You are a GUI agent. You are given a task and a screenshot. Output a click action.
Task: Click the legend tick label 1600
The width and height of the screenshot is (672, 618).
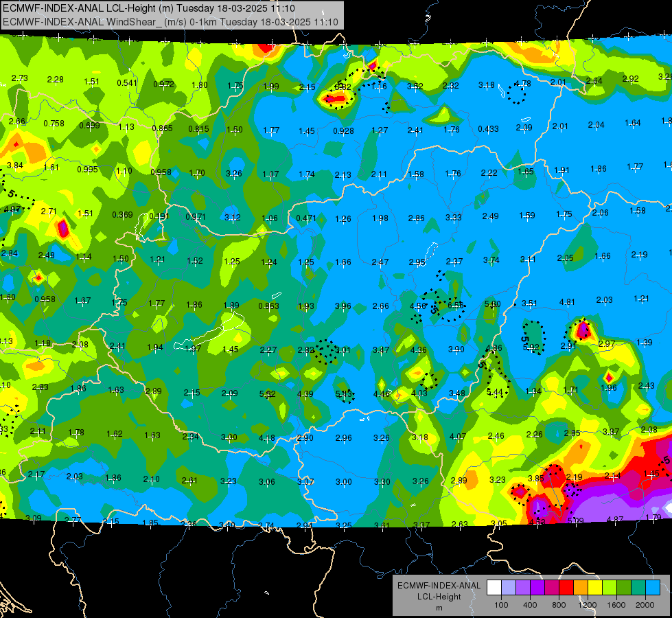tap(616, 605)
